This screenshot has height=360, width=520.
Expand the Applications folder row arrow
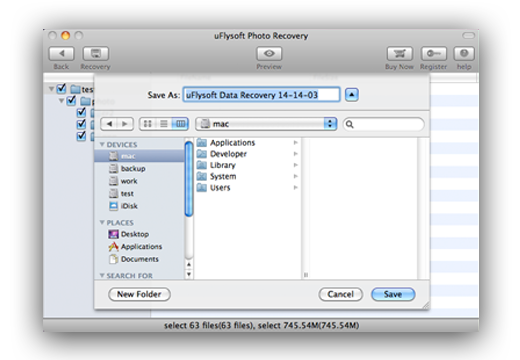pos(295,143)
